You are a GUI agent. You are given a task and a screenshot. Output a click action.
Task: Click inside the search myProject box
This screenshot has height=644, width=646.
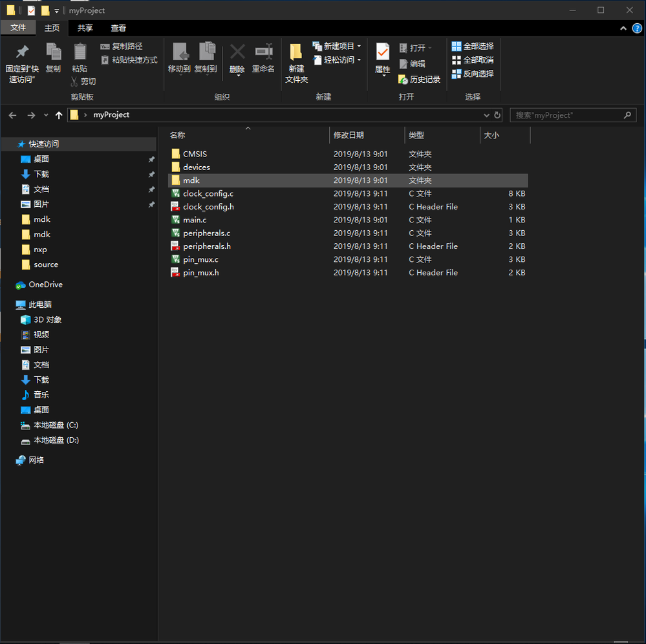point(569,114)
